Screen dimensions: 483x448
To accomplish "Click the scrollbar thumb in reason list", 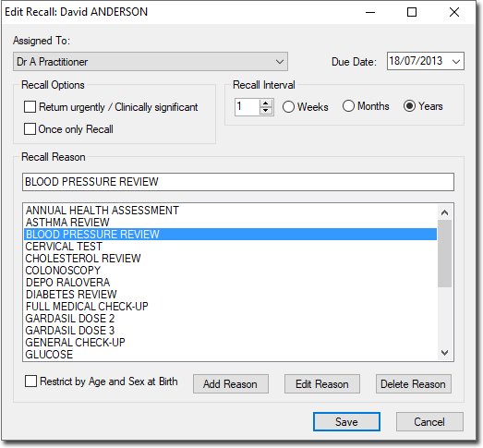I will click(444, 254).
